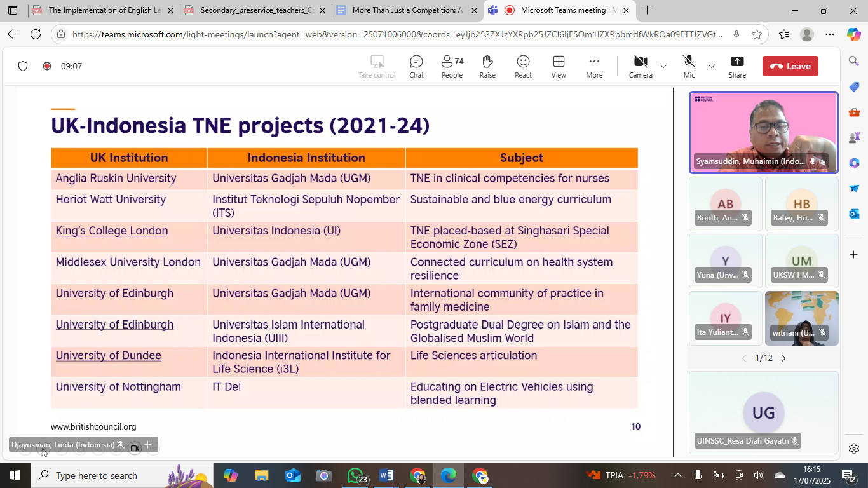
Task: Show the People participants list
Action: point(452,67)
